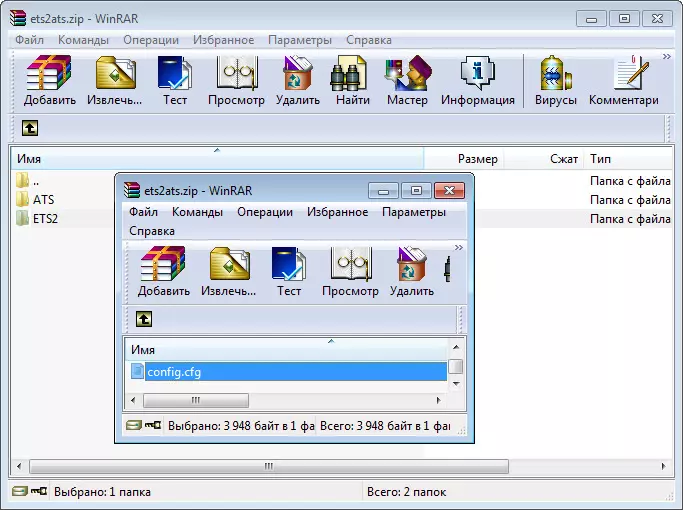Open Файл menu in front window
Image resolution: width=683 pixels, height=510 pixels.
click(143, 212)
